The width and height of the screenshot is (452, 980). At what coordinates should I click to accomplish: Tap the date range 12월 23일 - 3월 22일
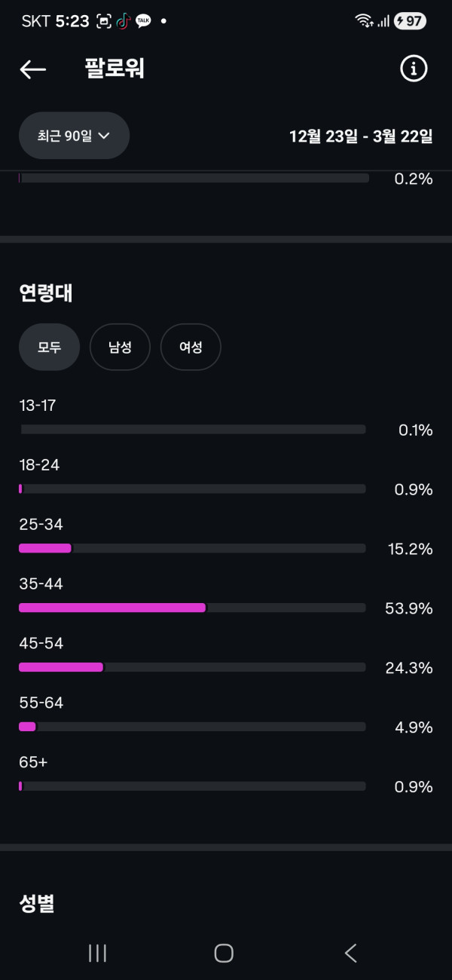point(361,136)
